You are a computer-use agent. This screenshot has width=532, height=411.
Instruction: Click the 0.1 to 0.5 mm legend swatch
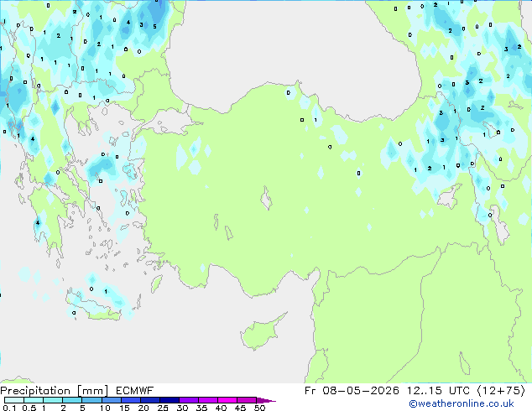(14, 400)
